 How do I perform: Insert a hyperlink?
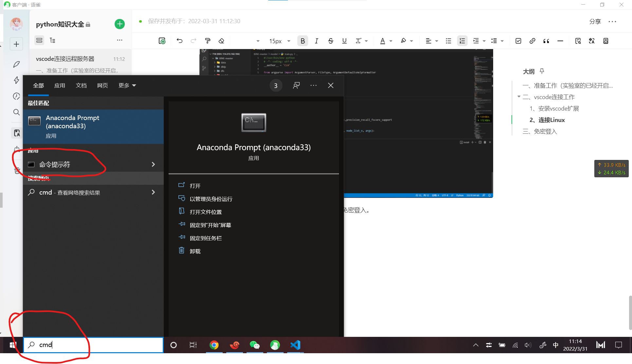pos(532,41)
